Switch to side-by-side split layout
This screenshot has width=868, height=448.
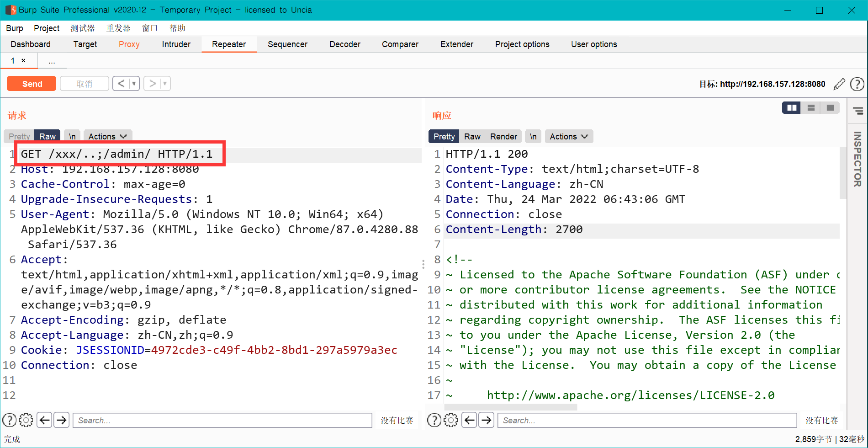click(791, 108)
